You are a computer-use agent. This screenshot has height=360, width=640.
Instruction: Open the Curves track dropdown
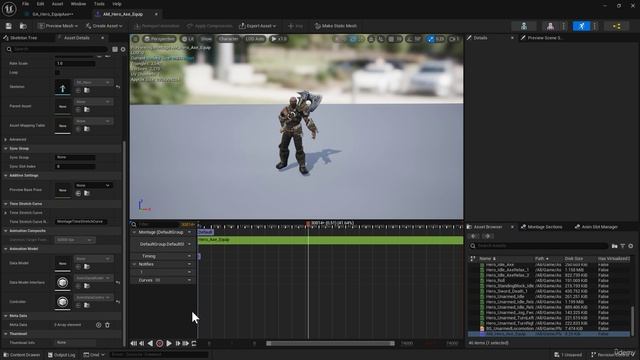point(189,280)
